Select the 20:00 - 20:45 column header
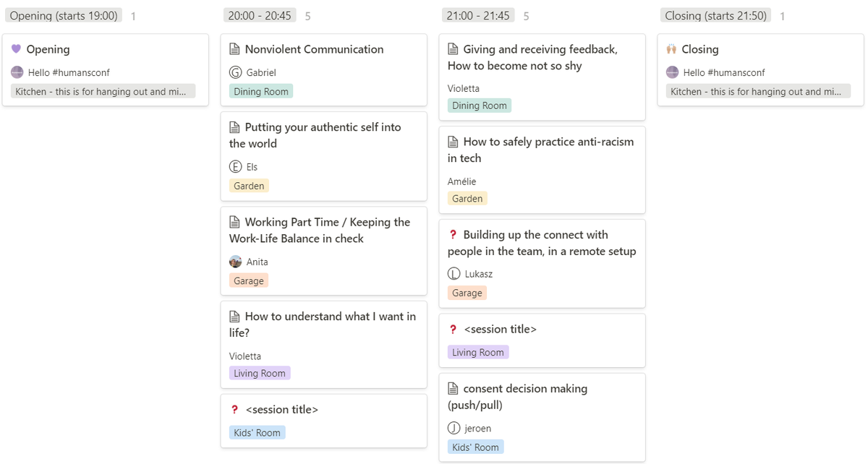The height and width of the screenshot is (464, 868). point(260,15)
